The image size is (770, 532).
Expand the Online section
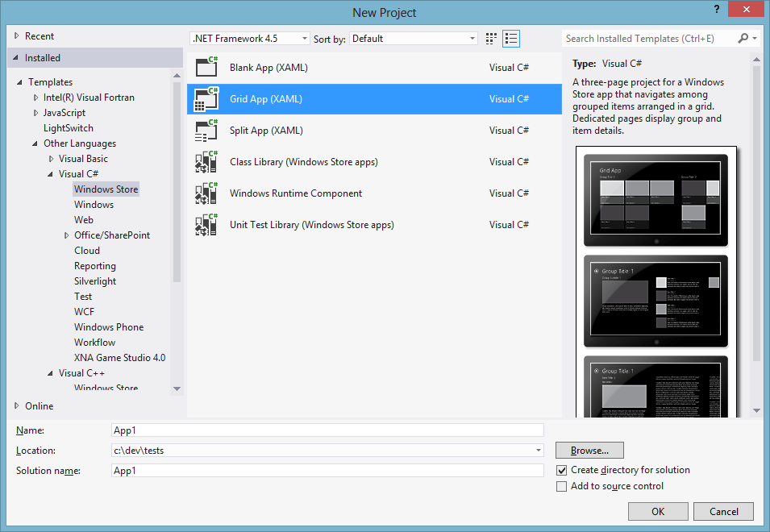tap(17, 405)
